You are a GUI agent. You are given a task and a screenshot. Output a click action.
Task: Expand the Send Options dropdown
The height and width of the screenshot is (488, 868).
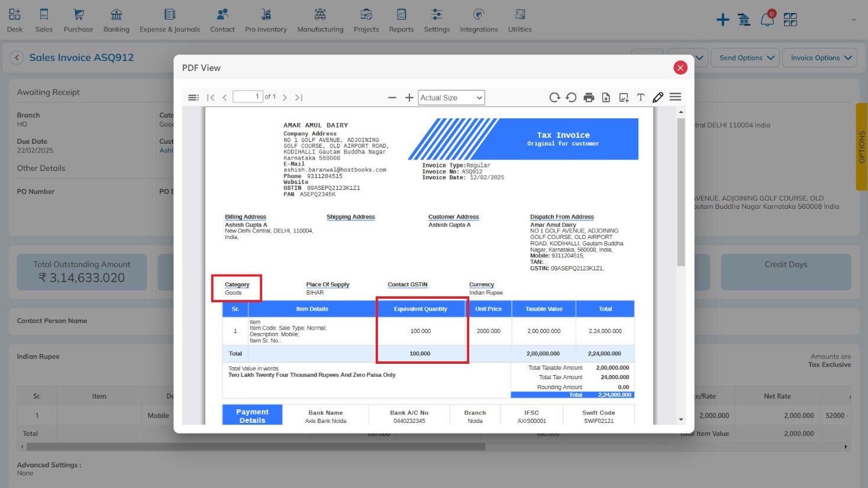(746, 57)
